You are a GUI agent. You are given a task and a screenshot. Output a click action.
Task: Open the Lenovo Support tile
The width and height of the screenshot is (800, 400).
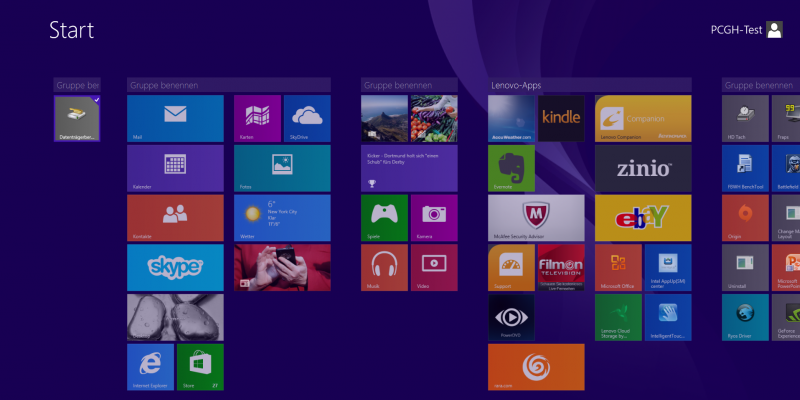point(511,267)
